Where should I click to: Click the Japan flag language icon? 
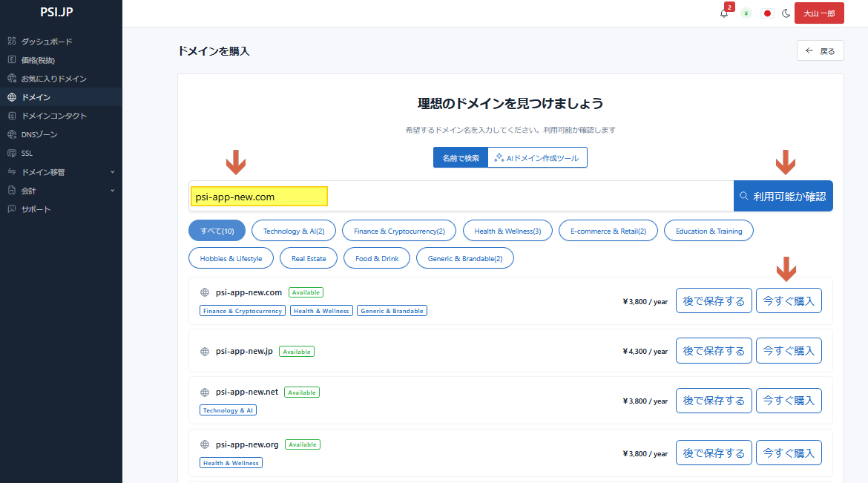[x=767, y=13]
